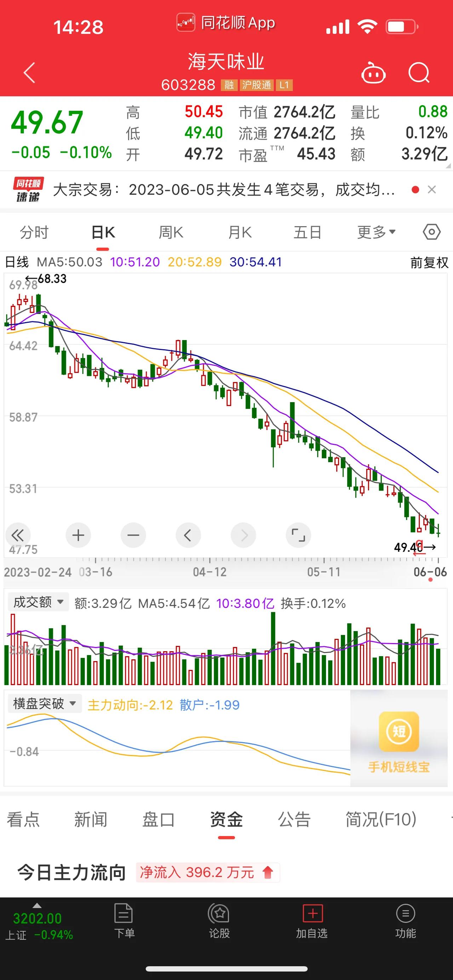The height and width of the screenshot is (980, 453).
Task: Expand quote details corner triangle
Action: click(448, 166)
